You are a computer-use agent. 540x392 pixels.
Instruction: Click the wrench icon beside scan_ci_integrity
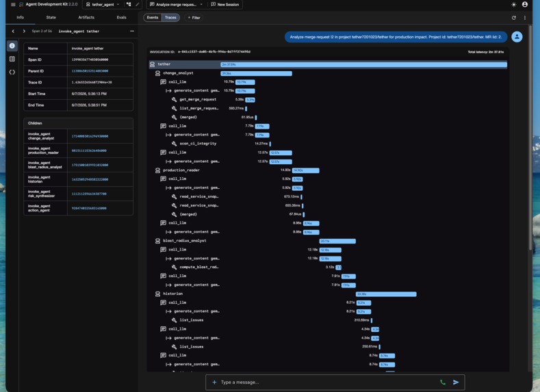pos(174,144)
